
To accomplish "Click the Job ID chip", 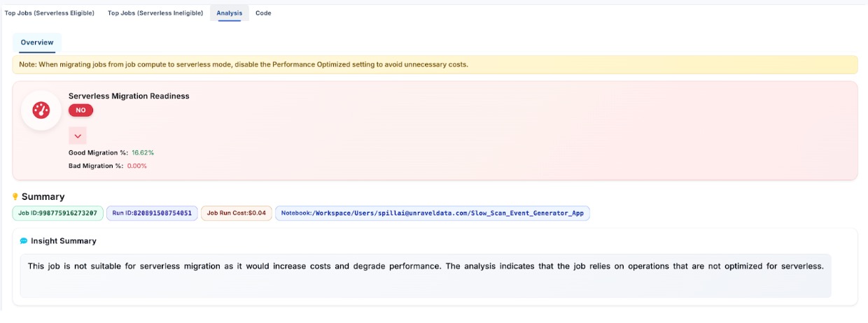I will click(x=57, y=213).
